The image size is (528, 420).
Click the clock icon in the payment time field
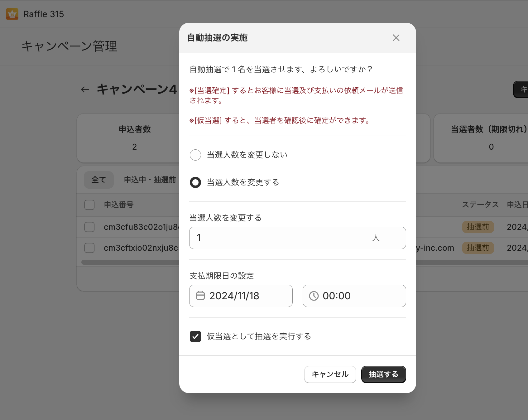tap(314, 296)
